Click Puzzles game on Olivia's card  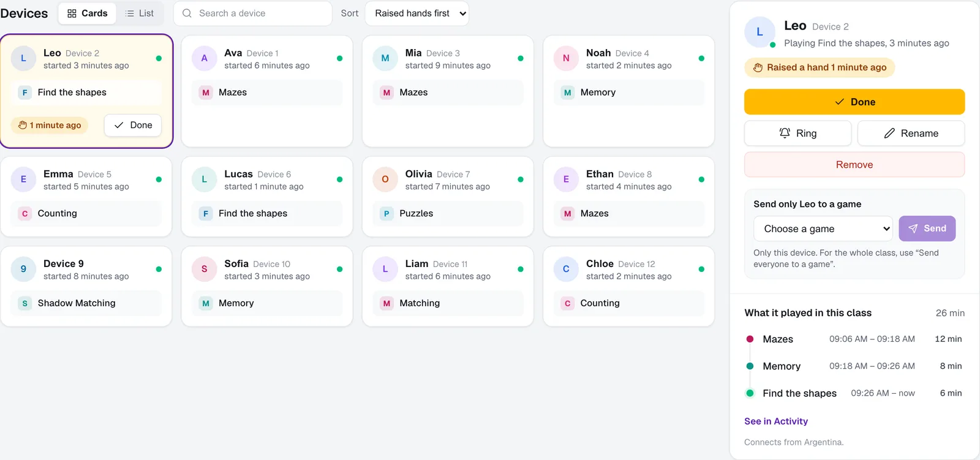[448, 214]
